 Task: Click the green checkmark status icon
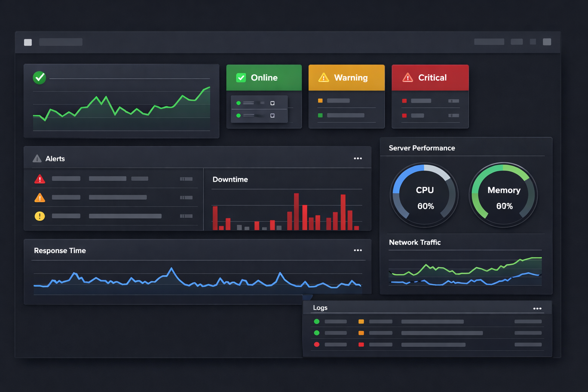[x=39, y=78]
